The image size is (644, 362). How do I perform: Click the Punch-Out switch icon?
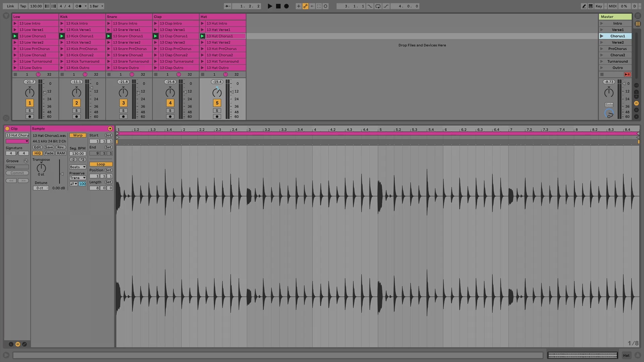point(386,6)
